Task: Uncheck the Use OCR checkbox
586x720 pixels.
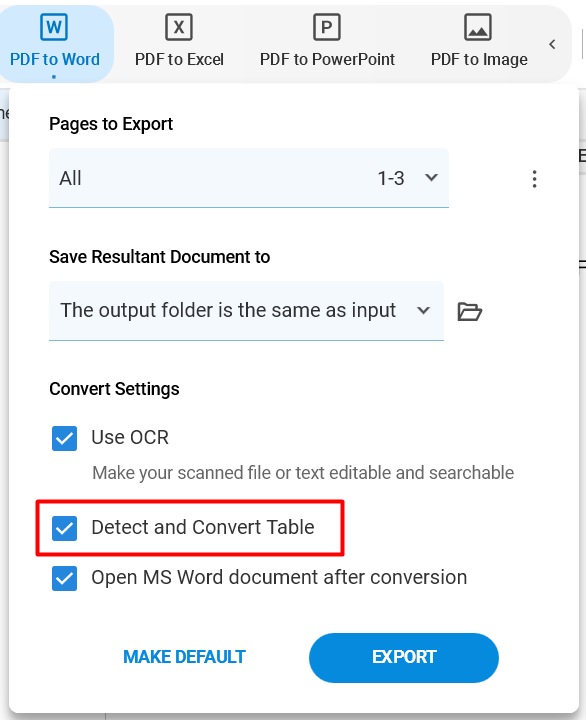Action: 64,438
